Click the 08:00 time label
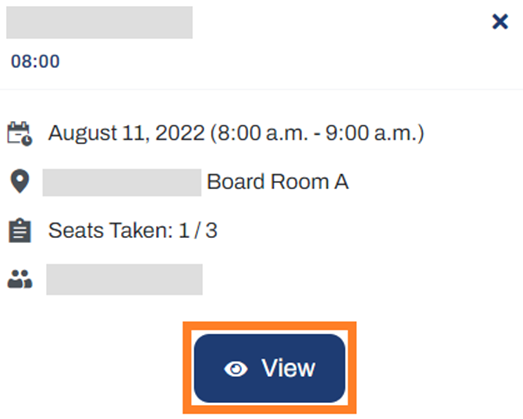This screenshot has height=419, width=523. coord(35,61)
